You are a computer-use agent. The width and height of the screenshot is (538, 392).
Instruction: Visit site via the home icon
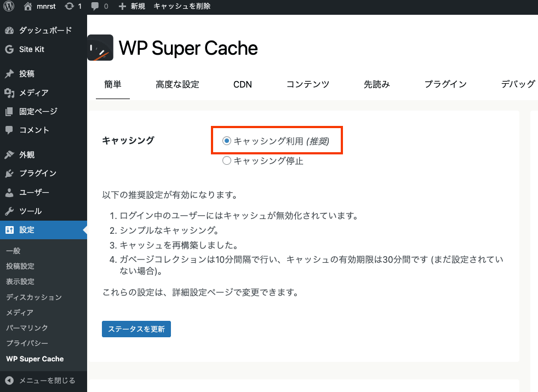click(x=28, y=6)
